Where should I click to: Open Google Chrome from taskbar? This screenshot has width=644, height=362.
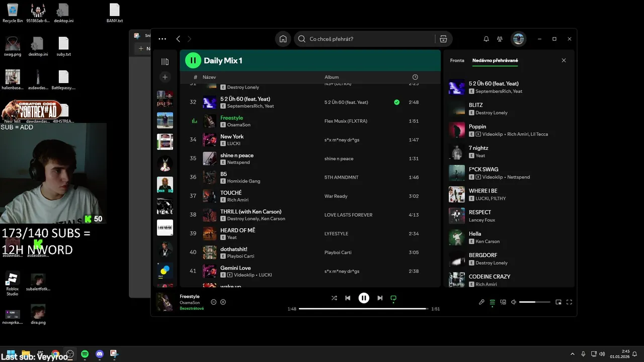point(55,354)
